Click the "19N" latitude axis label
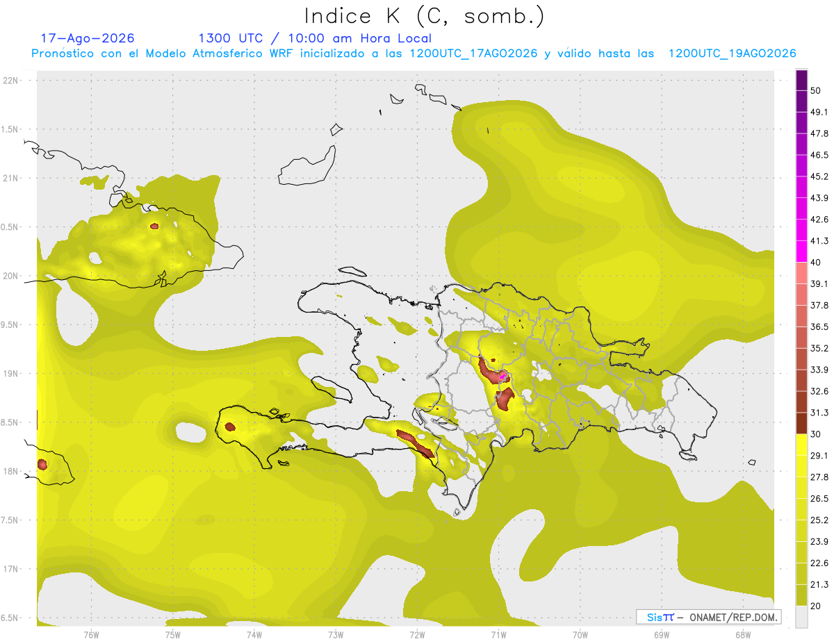The width and height of the screenshot is (834, 644). click(10, 373)
